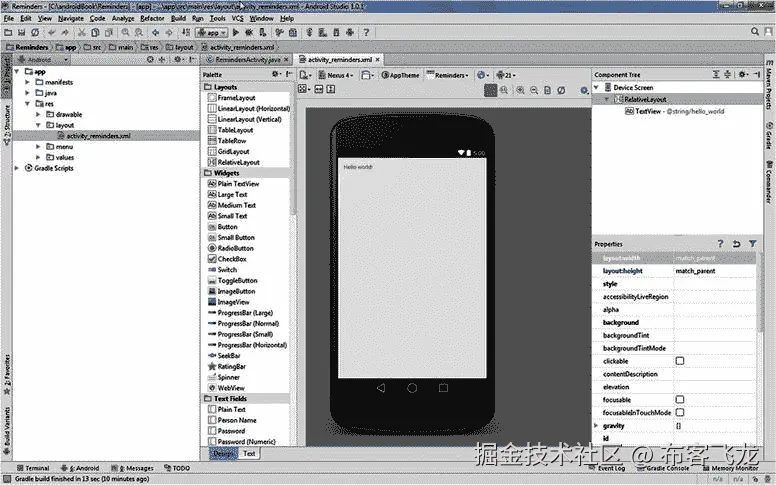Click the Redo arrow in main toolbar
Image resolution: width=776 pixels, height=485 pixels.
[x=65, y=33]
